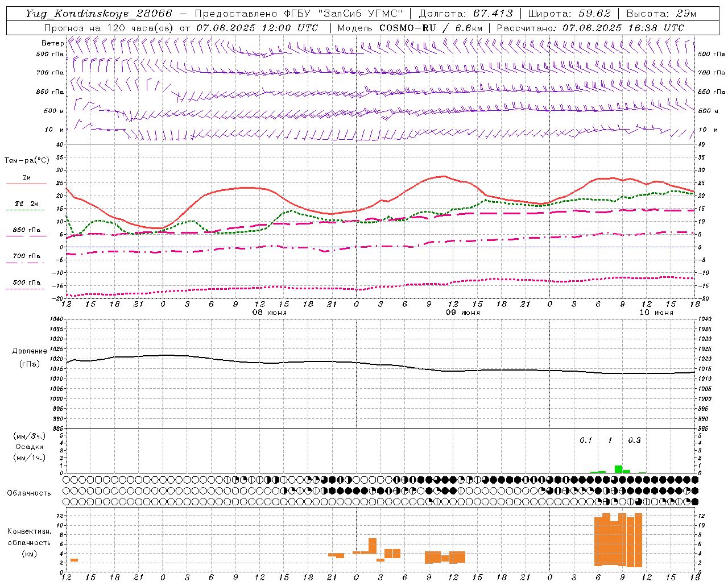Click the Облачность cloud cover label
Screen dimensions: 728x582
click(29, 493)
